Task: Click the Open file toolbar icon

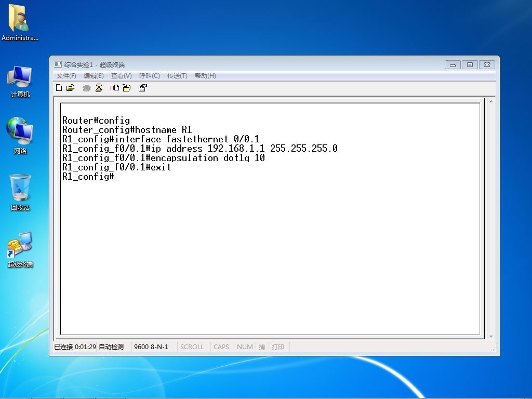Action: pos(71,88)
